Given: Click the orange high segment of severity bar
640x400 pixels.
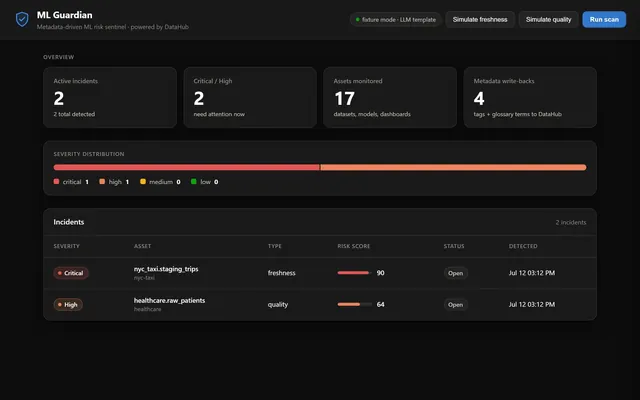Looking at the screenshot, I should point(453,167).
